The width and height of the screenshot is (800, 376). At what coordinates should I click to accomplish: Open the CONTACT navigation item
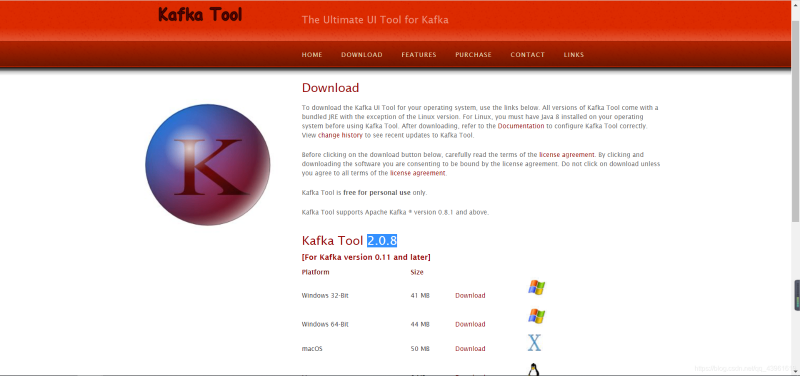[528, 55]
